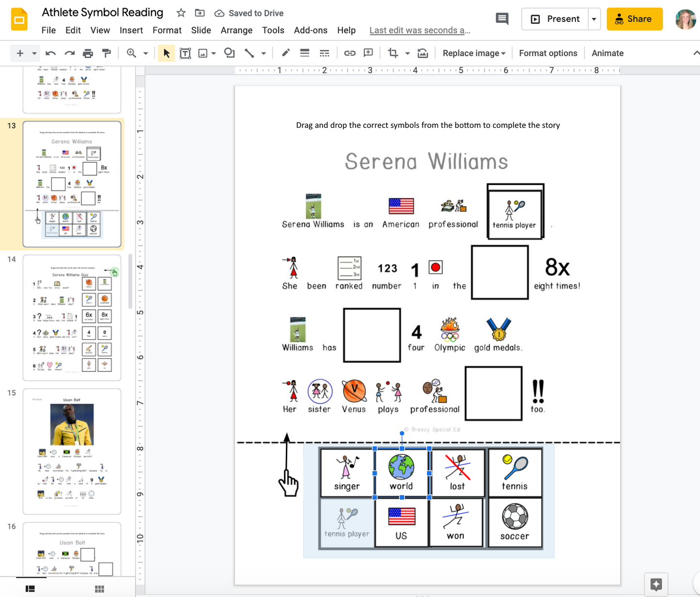Click the border weight icon

pyautogui.click(x=305, y=53)
